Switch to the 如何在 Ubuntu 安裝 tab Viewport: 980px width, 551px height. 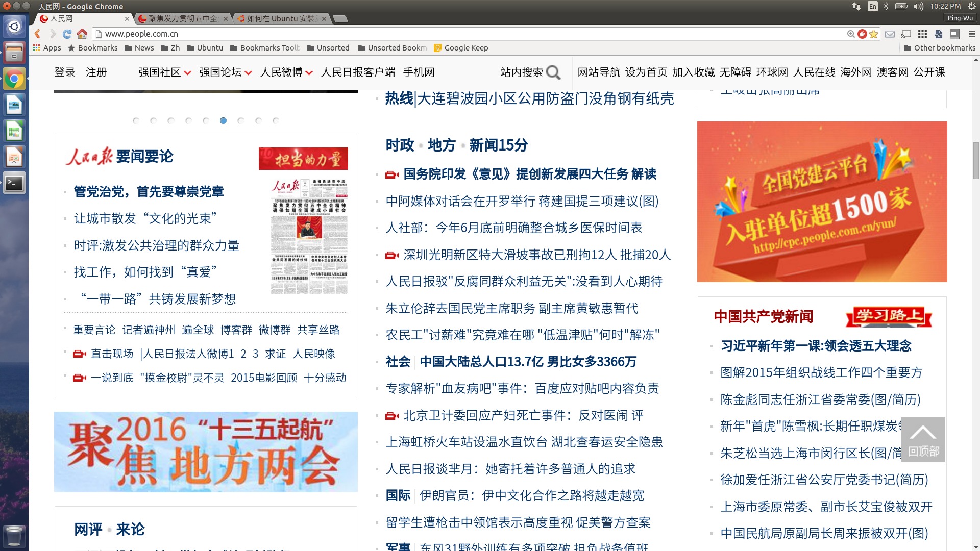point(281,19)
